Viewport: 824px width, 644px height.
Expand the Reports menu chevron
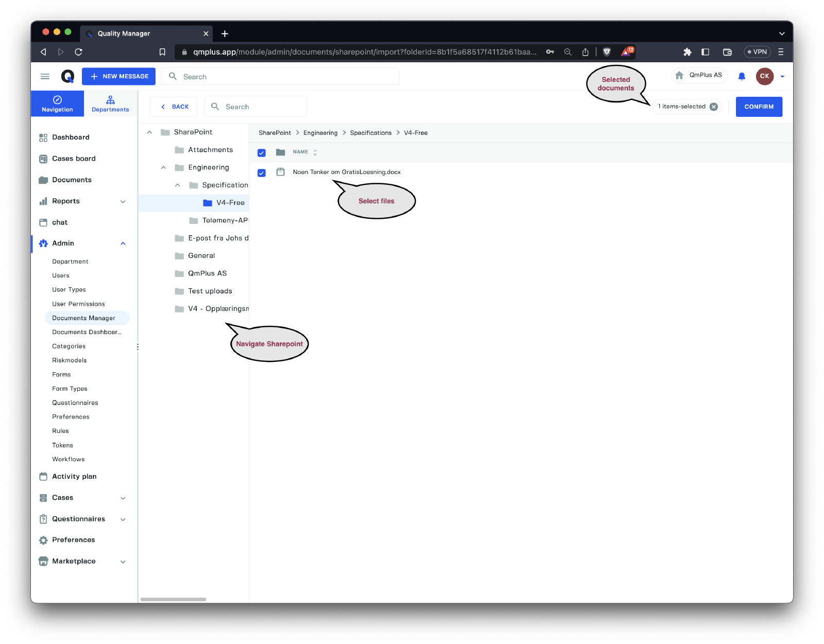pos(123,201)
